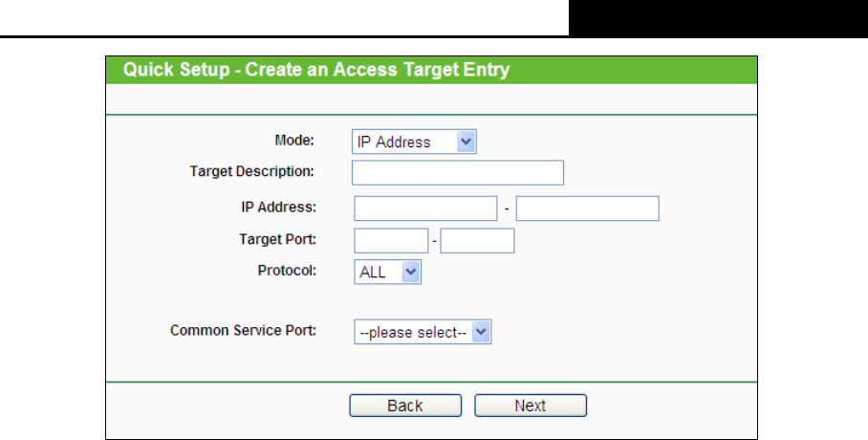
Task: Expand the Protocol dropdown set to ALL
Action: pos(386,273)
